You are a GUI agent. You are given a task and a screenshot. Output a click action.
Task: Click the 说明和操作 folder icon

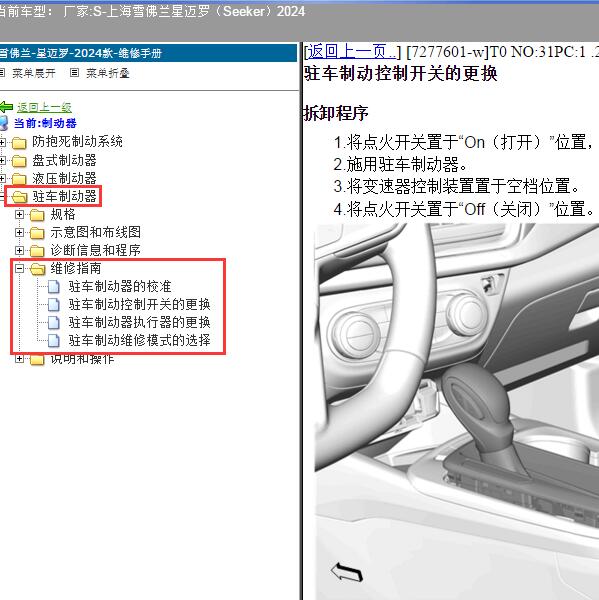(37, 360)
